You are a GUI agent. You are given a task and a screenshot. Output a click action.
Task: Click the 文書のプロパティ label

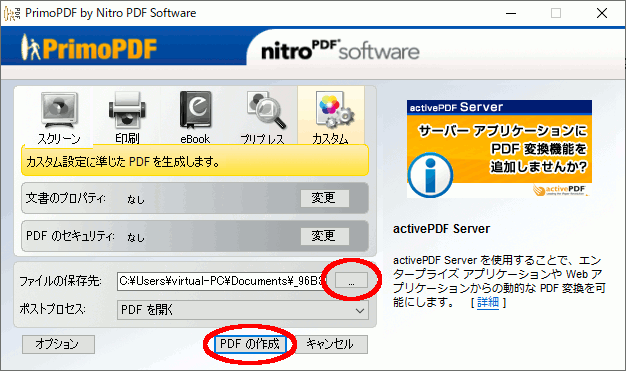click(x=65, y=198)
